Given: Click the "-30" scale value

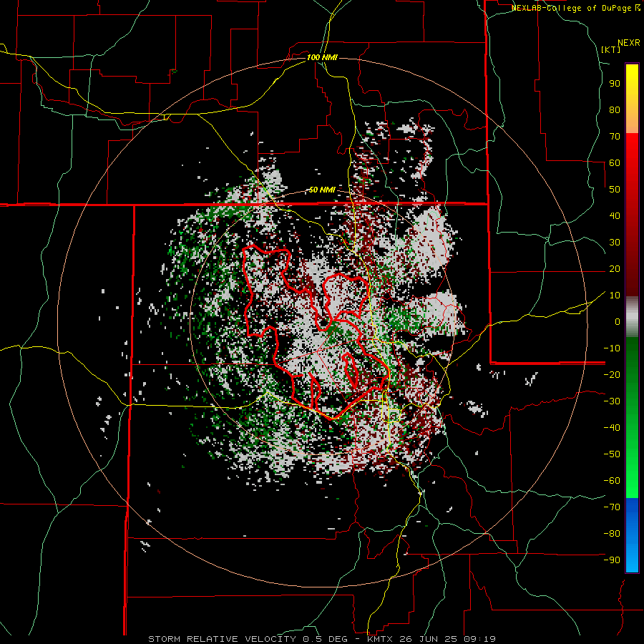Looking at the screenshot, I should [612, 401].
